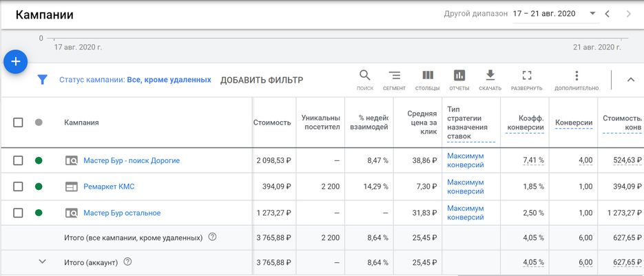644x276 pixels.
Task: Open the Мастер Бур - поиск Дорогие campaign link
Action: (132, 160)
